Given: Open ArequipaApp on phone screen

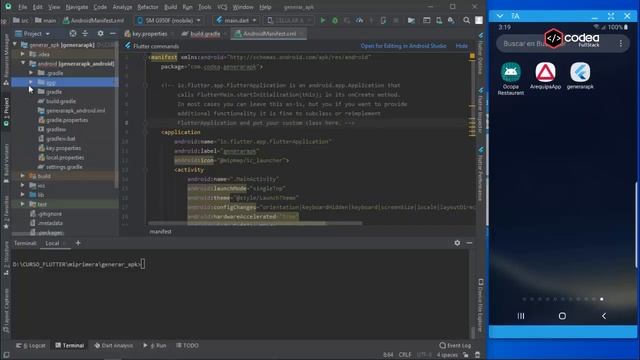Looking at the screenshot, I should pyautogui.click(x=545, y=76).
